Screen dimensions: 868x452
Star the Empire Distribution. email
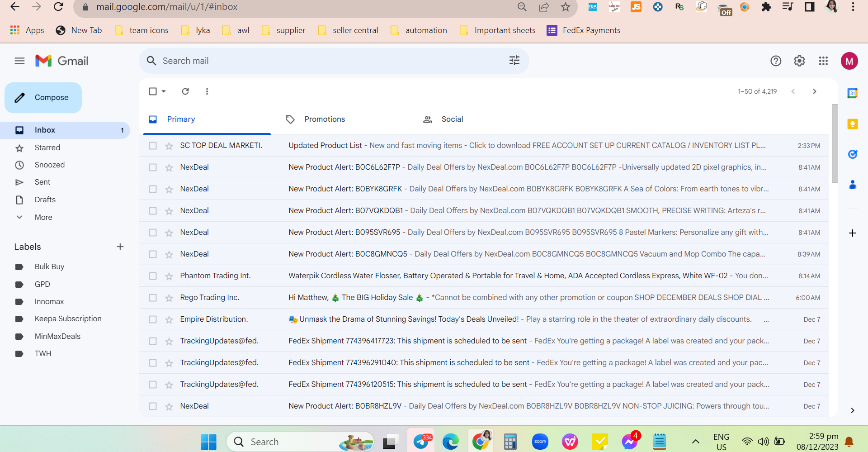click(x=169, y=319)
